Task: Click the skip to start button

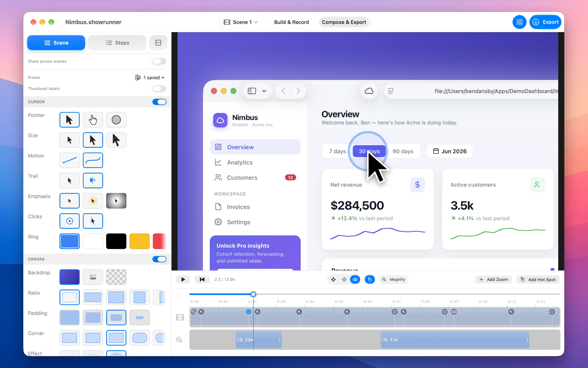Action: pos(202,279)
